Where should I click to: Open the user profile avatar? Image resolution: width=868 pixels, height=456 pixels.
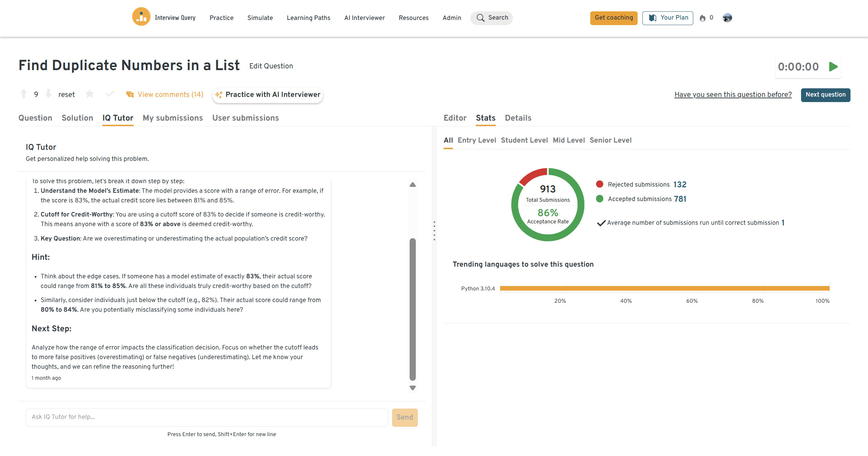tap(727, 18)
